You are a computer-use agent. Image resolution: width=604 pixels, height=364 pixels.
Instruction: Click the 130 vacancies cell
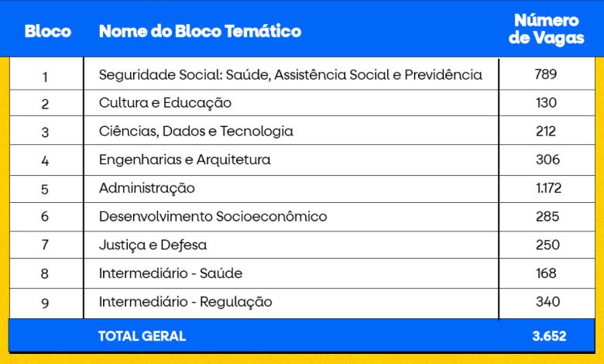546,103
